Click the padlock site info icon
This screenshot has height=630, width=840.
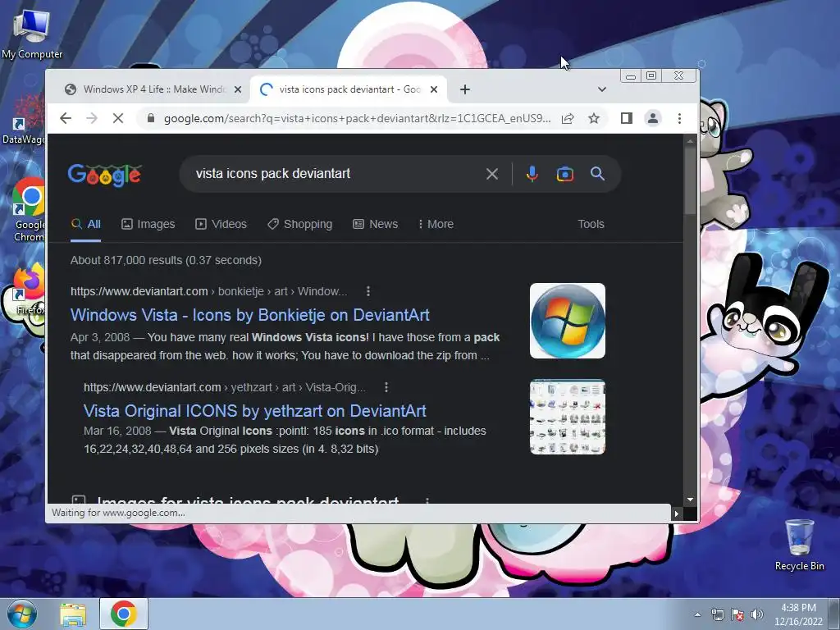(151, 118)
